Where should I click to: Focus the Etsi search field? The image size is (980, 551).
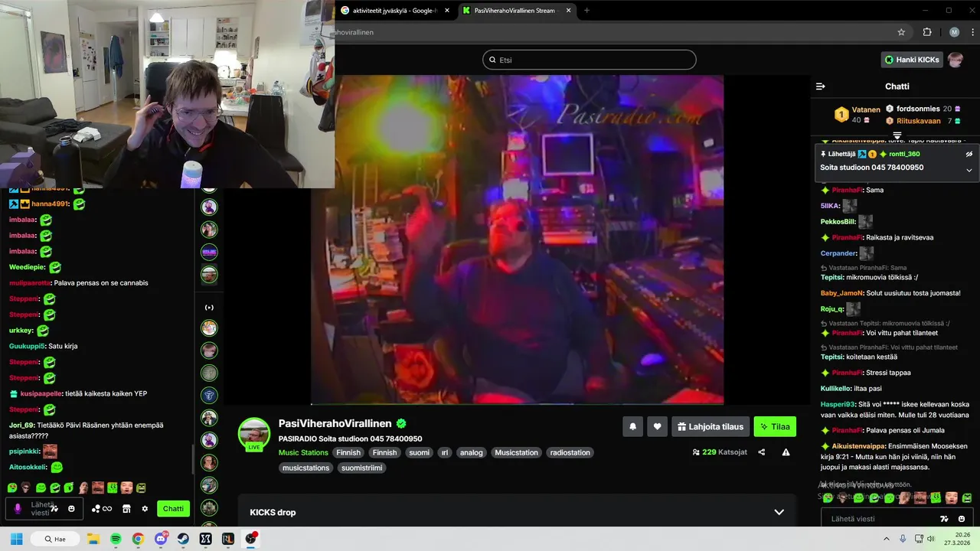point(590,60)
